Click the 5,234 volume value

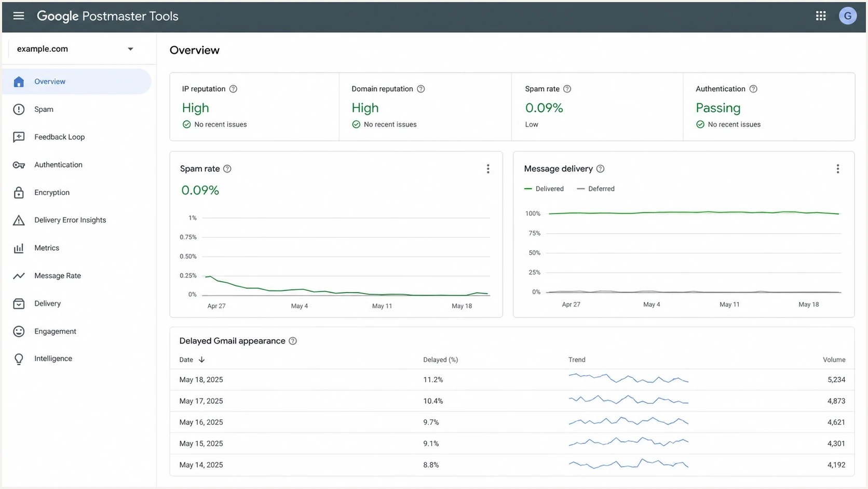click(836, 380)
